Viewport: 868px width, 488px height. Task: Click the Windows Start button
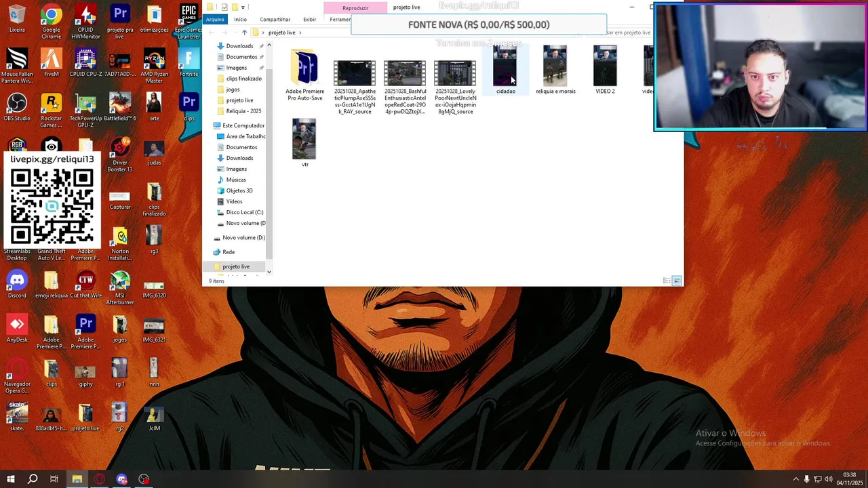(x=10, y=479)
